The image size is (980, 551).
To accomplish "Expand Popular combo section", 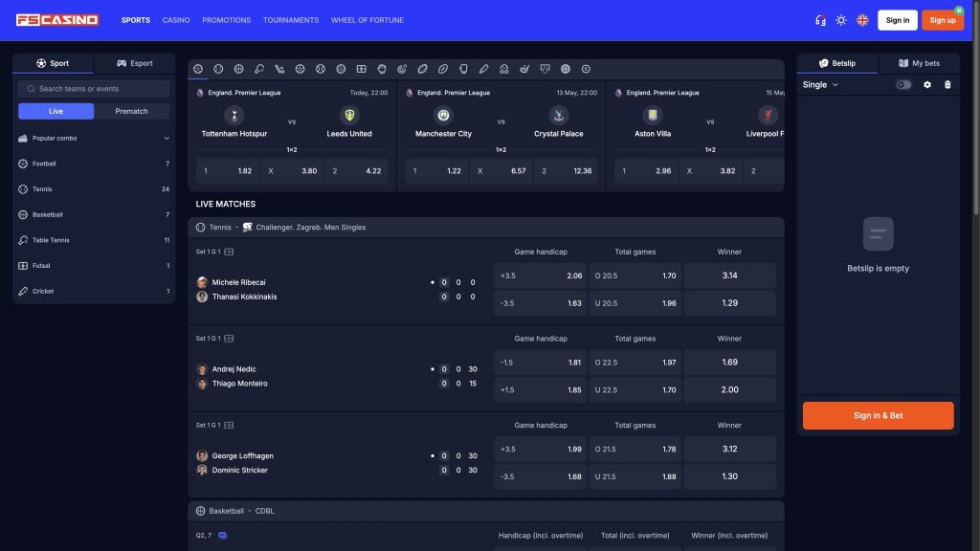I will pyautogui.click(x=94, y=138).
